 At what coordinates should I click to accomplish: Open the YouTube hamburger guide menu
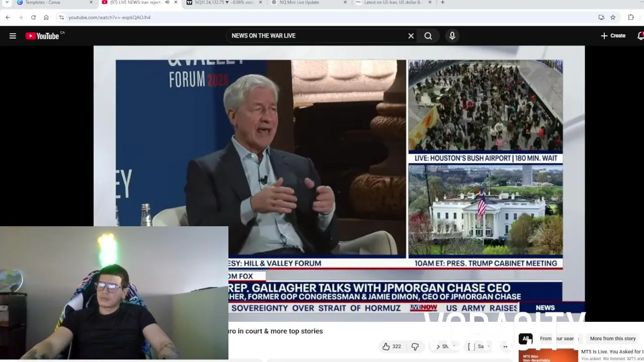13,36
